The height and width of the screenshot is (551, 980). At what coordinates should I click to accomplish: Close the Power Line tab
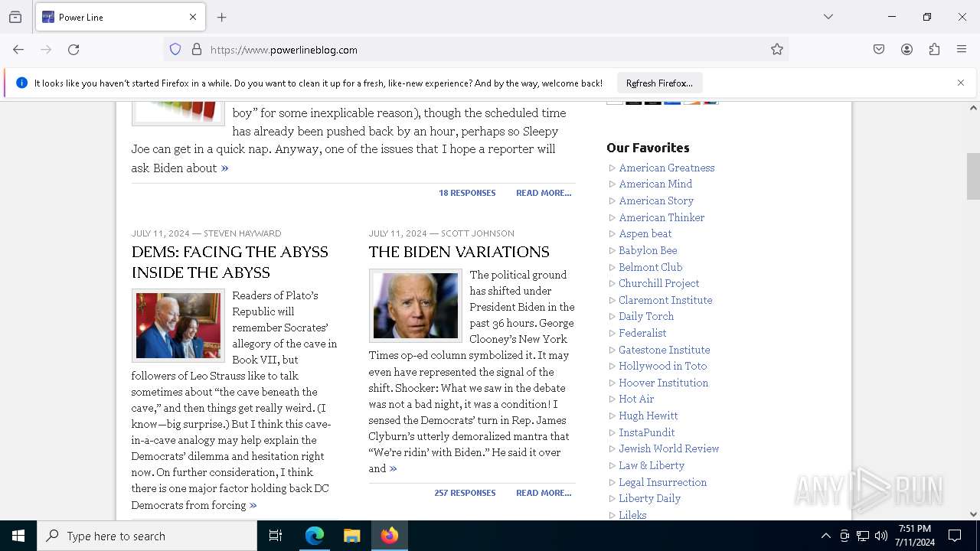point(193,17)
